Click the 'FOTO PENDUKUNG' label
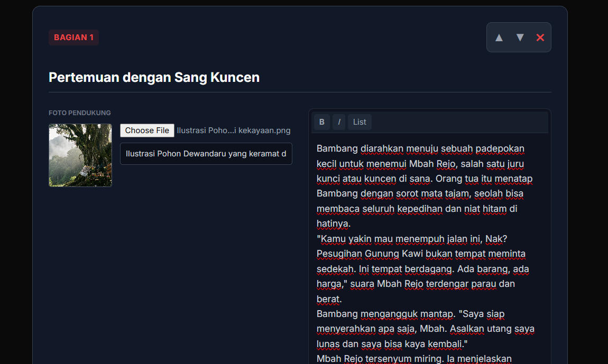This screenshot has width=608, height=364. 80,113
